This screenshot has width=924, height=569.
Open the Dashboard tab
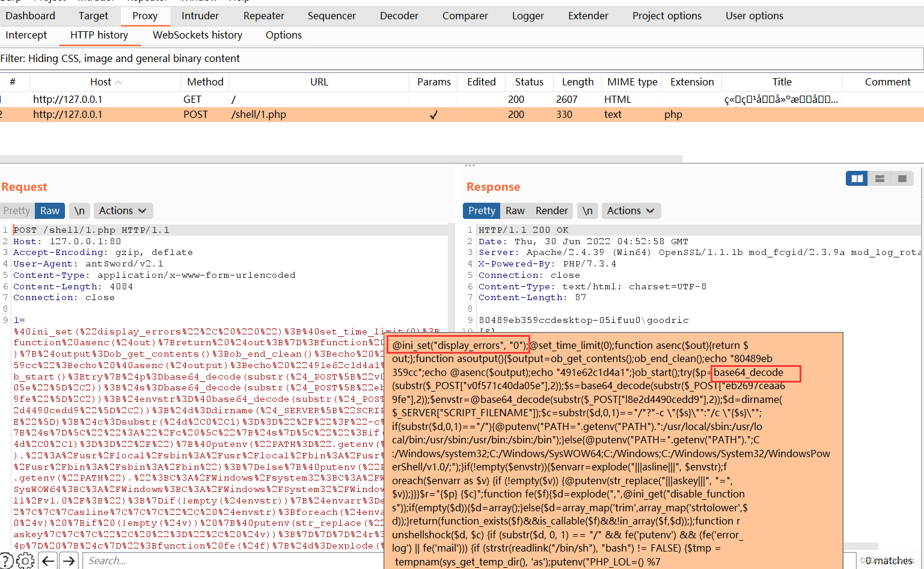[30, 16]
